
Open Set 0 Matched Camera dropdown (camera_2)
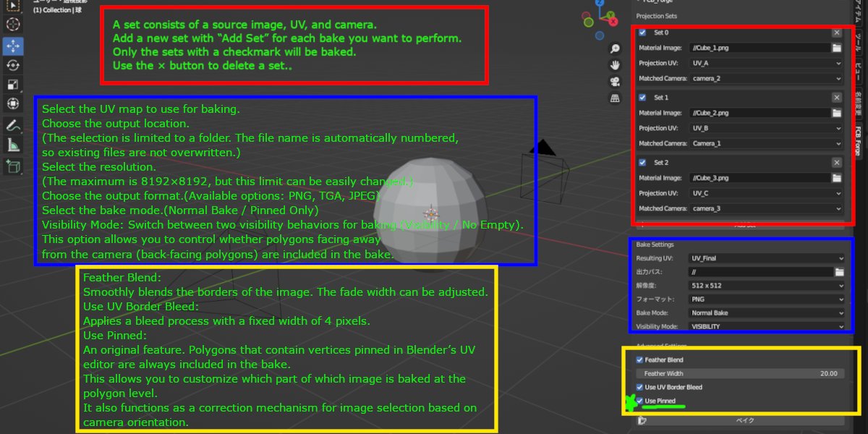click(x=766, y=78)
